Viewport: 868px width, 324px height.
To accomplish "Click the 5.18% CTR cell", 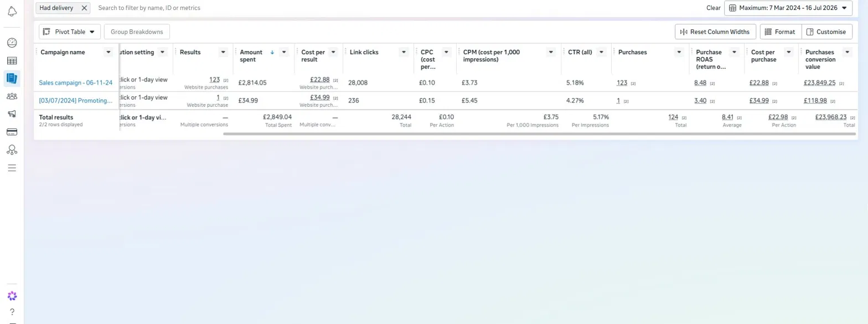I will point(575,83).
